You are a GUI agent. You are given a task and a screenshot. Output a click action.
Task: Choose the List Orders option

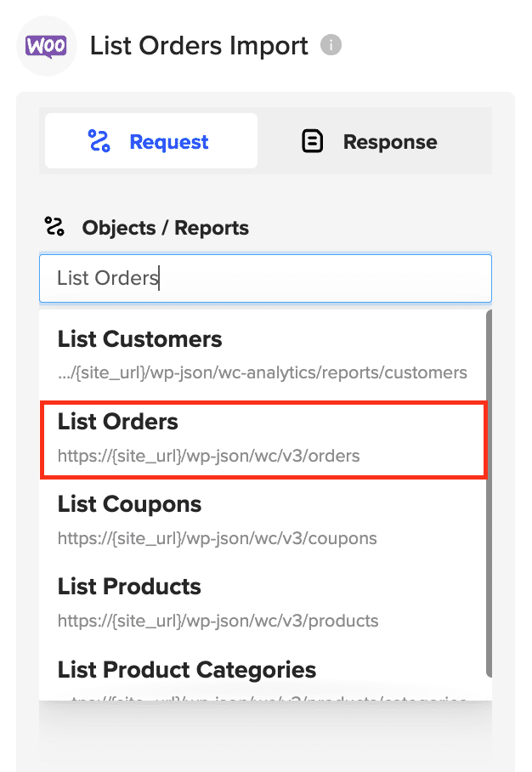(263, 440)
